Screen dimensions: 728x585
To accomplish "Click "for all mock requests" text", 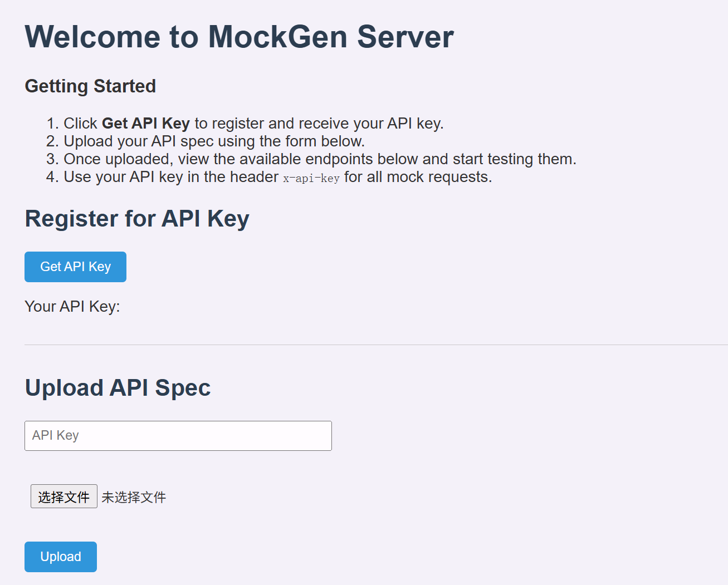I will [418, 177].
